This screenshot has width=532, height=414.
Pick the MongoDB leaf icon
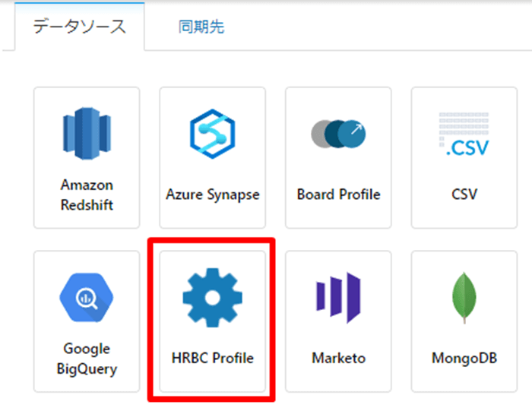464,297
